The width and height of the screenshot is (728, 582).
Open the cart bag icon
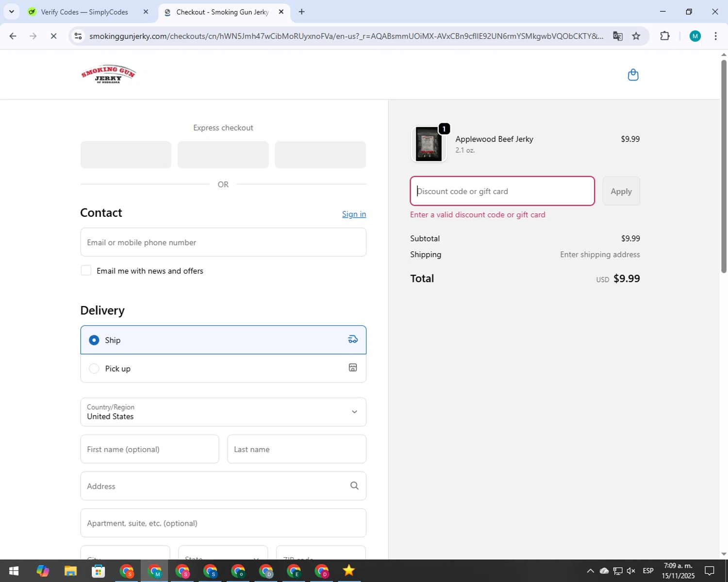click(633, 75)
